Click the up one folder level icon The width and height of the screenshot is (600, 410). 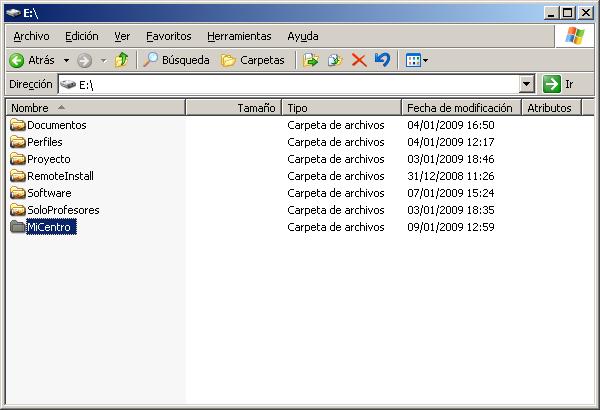tap(121, 60)
